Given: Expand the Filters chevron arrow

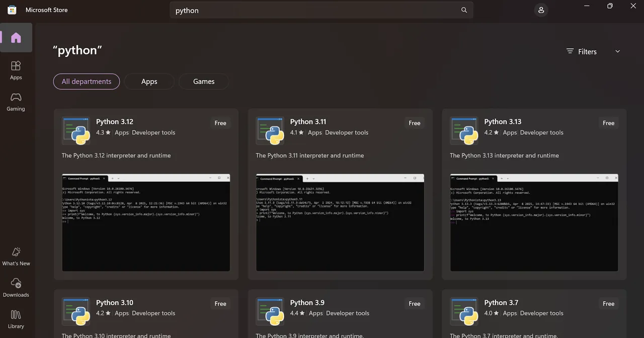Looking at the screenshot, I should [618, 51].
